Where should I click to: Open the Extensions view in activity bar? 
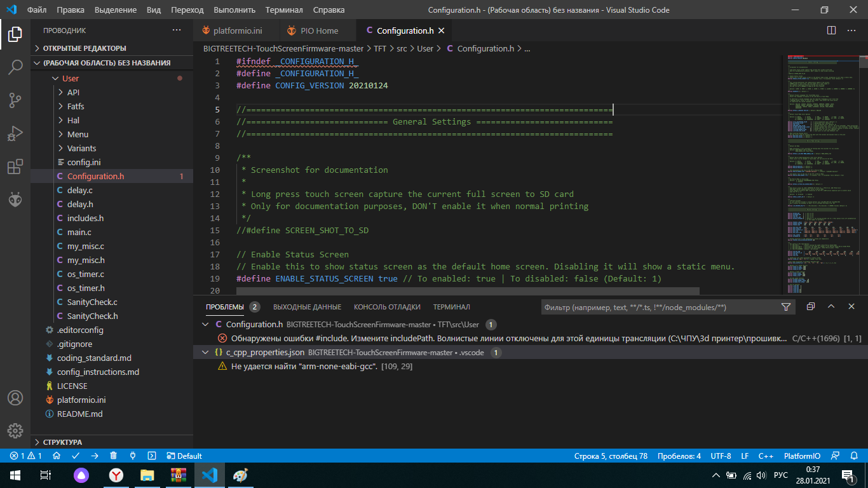coord(15,166)
